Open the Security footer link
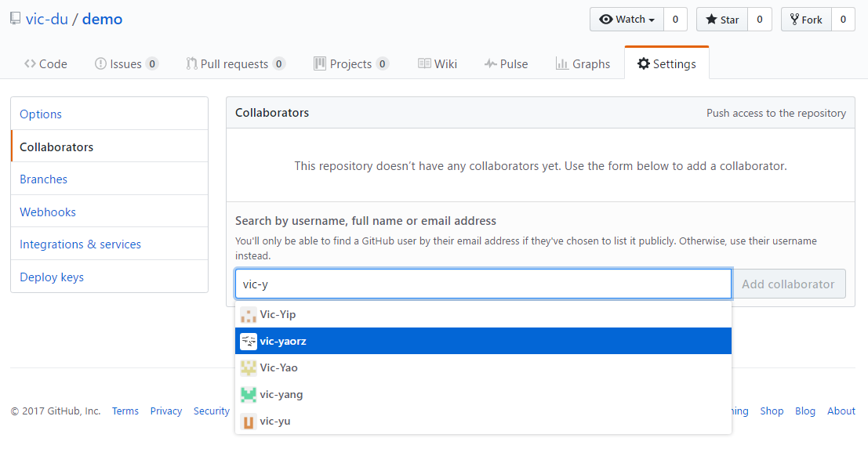868x456 pixels. 212,411
